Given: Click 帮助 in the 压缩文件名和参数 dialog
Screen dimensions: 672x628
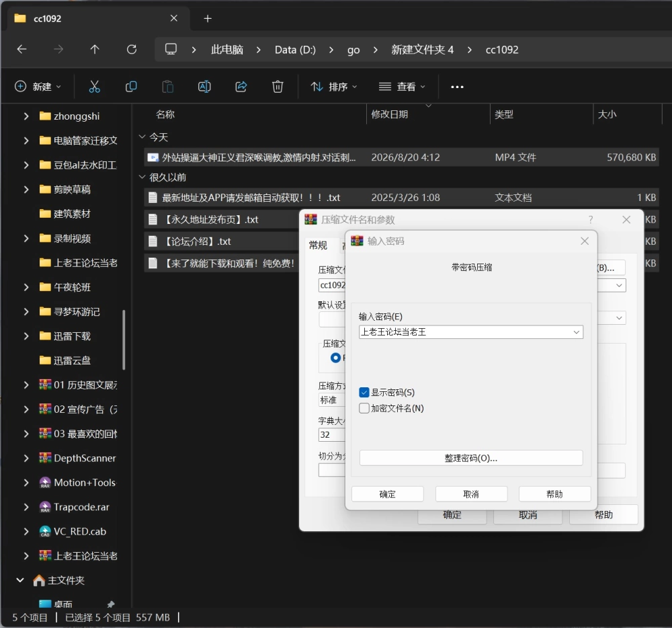Looking at the screenshot, I should pos(603,515).
